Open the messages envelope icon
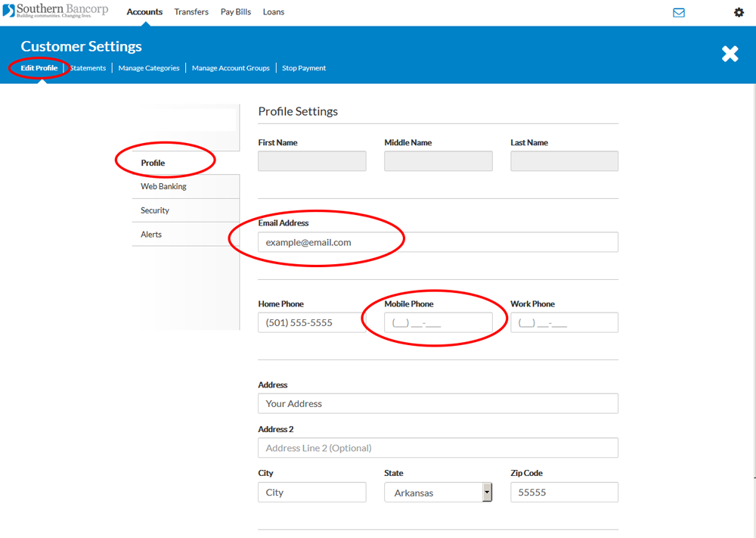 click(x=678, y=13)
